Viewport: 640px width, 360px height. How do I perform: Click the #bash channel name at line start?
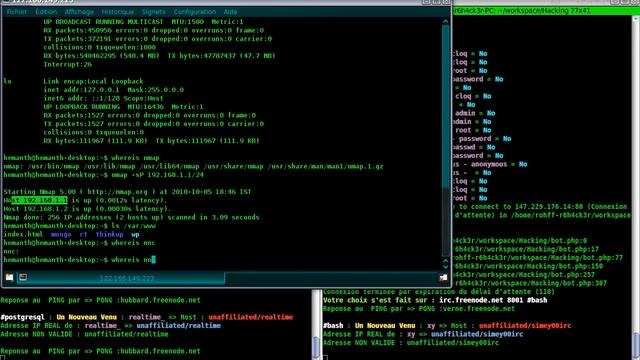click(333, 326)
